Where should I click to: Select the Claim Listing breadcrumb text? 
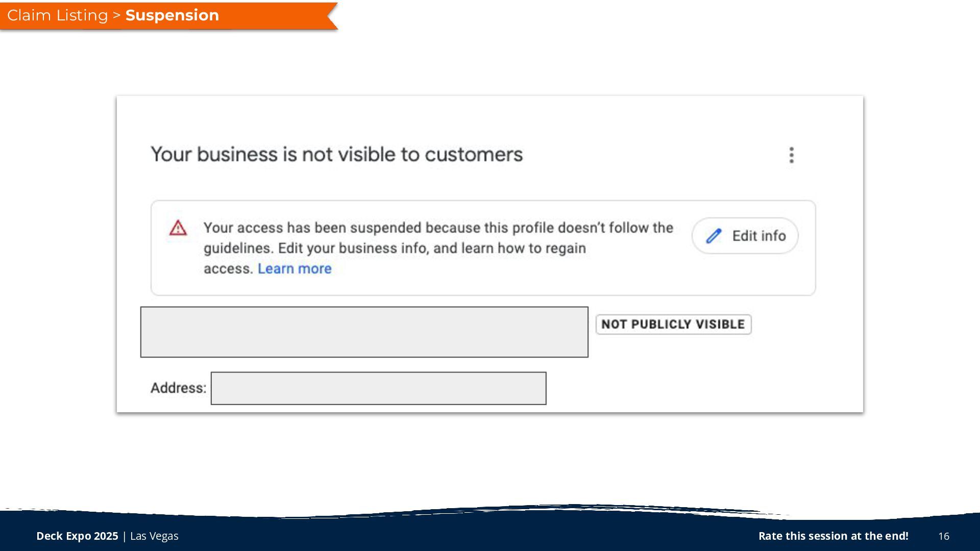[57, 15]
